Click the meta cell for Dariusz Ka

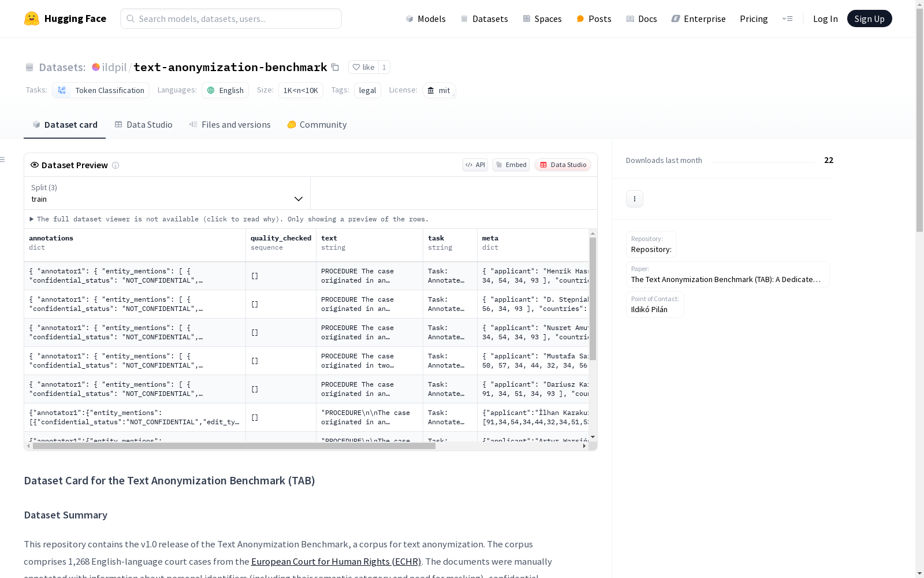533,389
